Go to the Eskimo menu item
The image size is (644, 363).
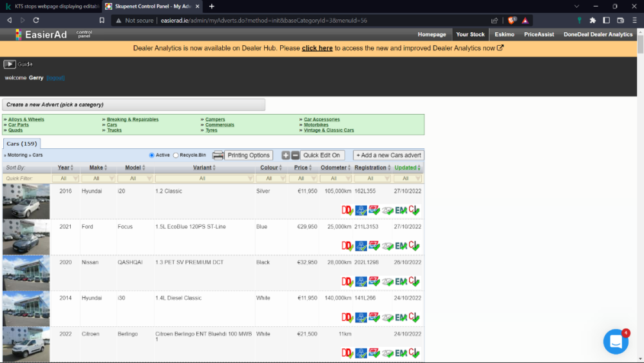point(504,34)
